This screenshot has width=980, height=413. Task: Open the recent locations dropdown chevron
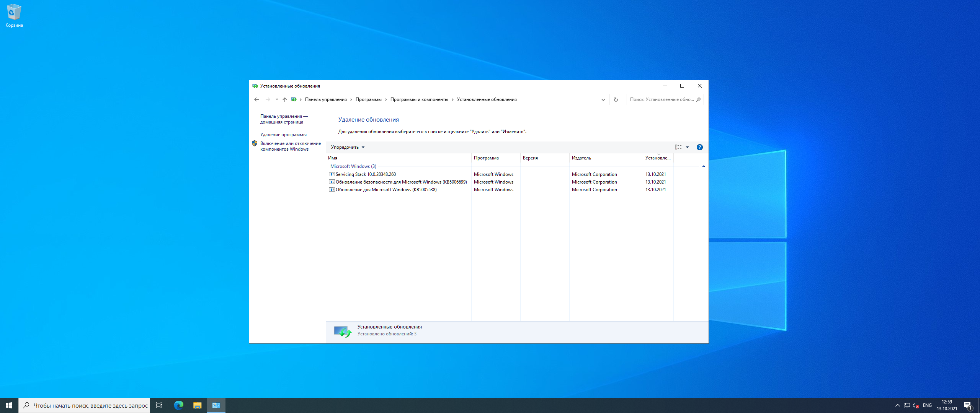coord(277,99)
